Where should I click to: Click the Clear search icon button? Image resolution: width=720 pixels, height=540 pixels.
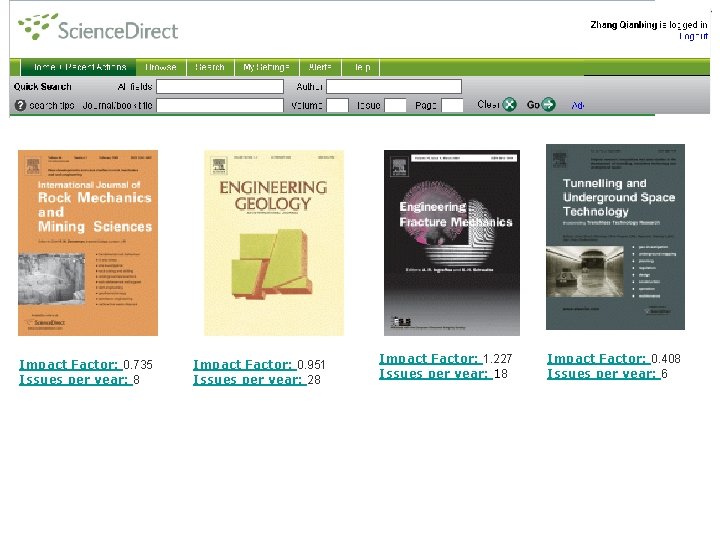pyautogui.click(x=509, y=105)
